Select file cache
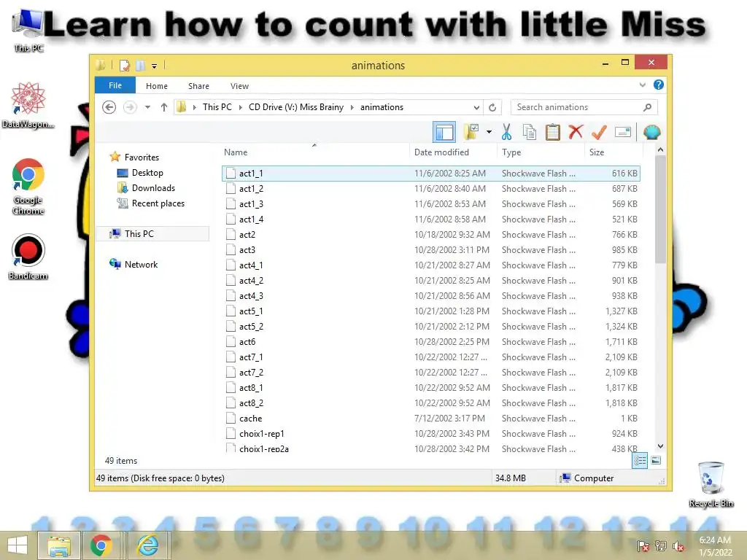 pyautogui.click(x=430, y=418)
